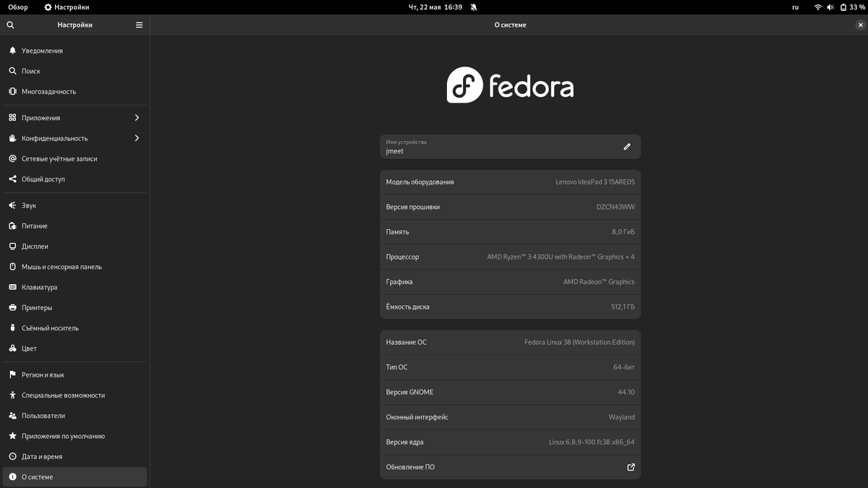Click the О системе info icon

(x=12, y=476)
